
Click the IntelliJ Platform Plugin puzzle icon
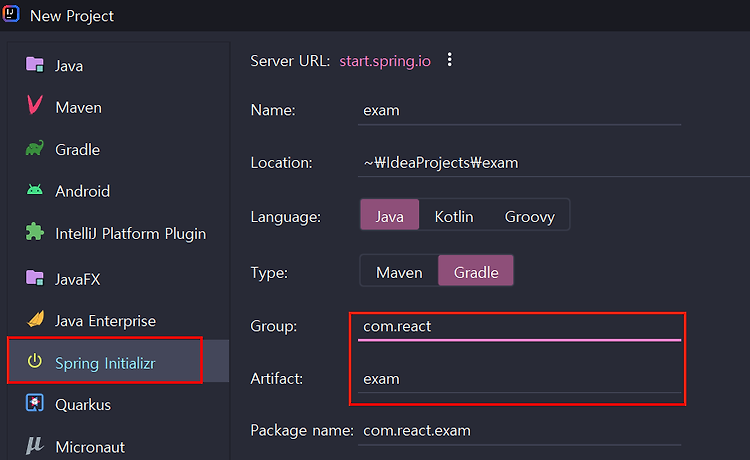point(34,232)
